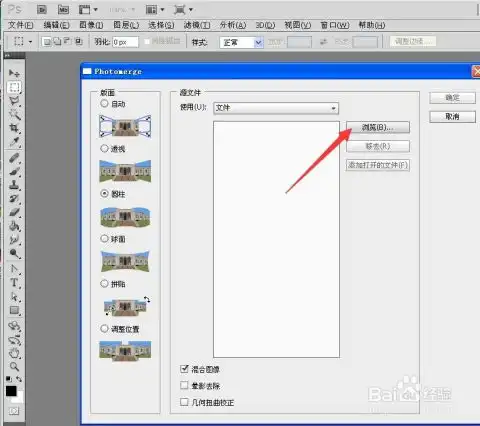Select the Brush tool
The height and width of the screenshot is (426, 480).
click(x=14, y=172)
